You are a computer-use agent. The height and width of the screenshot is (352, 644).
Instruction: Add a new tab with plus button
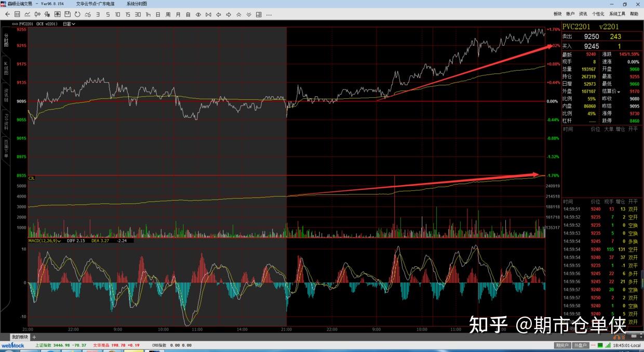coord(34,337)
